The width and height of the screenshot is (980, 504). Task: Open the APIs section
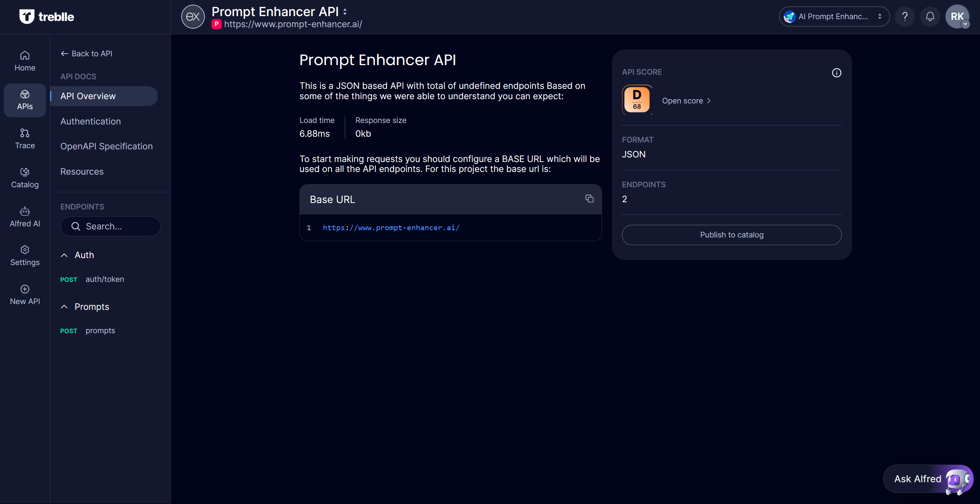tap(25, 100)
